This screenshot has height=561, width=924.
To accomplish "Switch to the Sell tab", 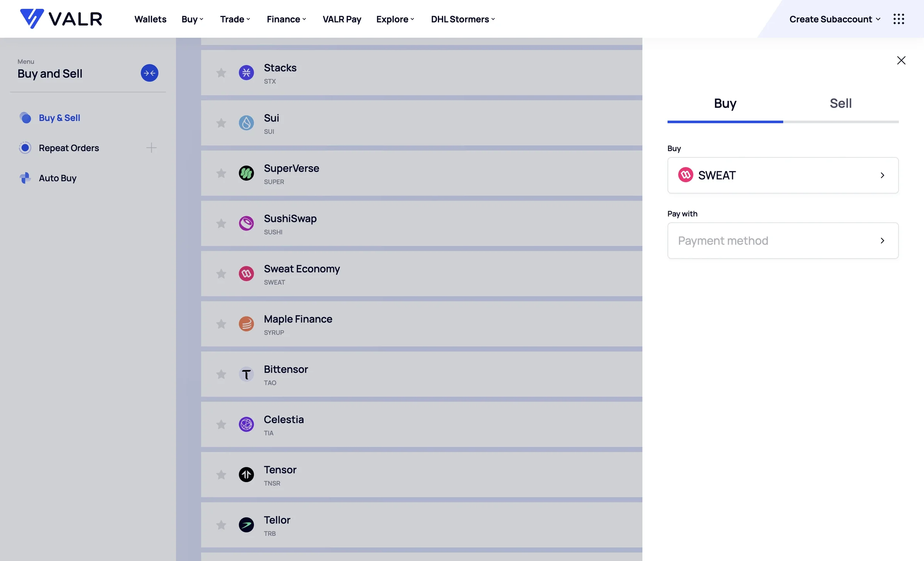I will 840,103.
